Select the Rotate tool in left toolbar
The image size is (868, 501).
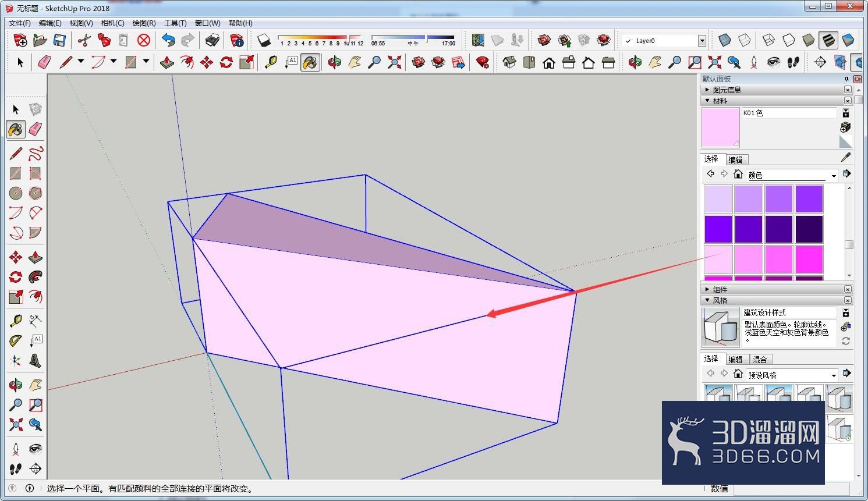point(16,277)
